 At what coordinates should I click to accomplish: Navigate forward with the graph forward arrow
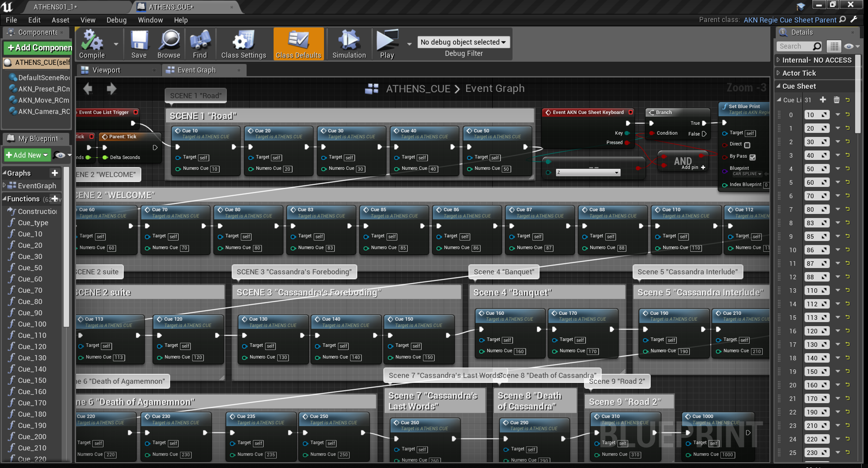[x=111, y=89]
